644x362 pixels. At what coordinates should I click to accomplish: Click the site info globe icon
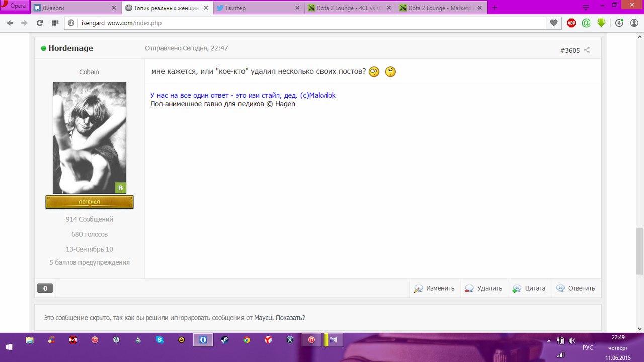71,23
